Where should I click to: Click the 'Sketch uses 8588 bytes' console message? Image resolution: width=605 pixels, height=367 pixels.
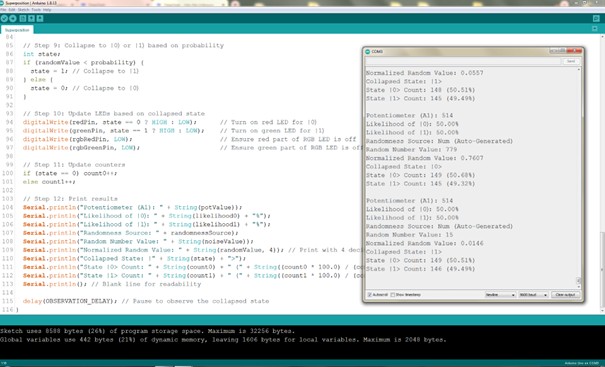[147, 331]
